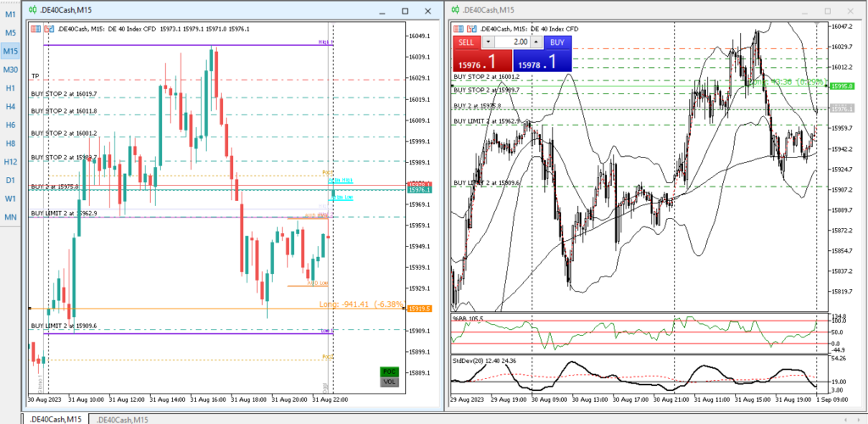
Task: Select left chart BUY 2 at 15975.8 position
Action: (55, 187)
